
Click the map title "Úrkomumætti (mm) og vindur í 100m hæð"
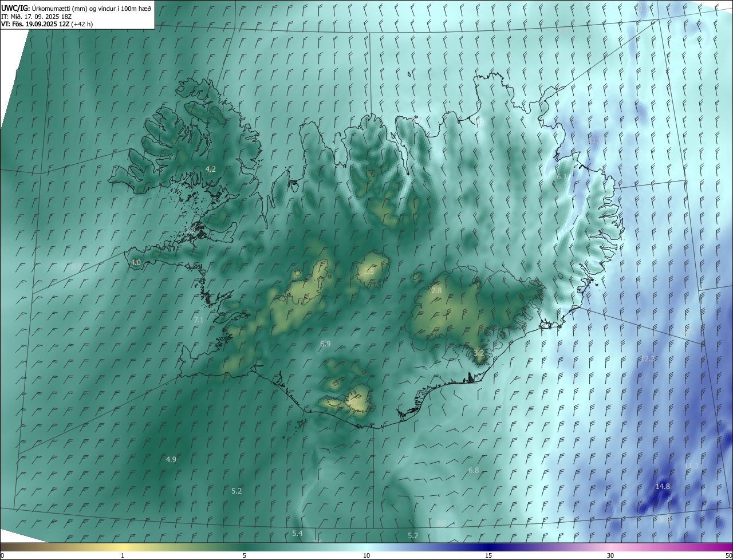(91, 8)
